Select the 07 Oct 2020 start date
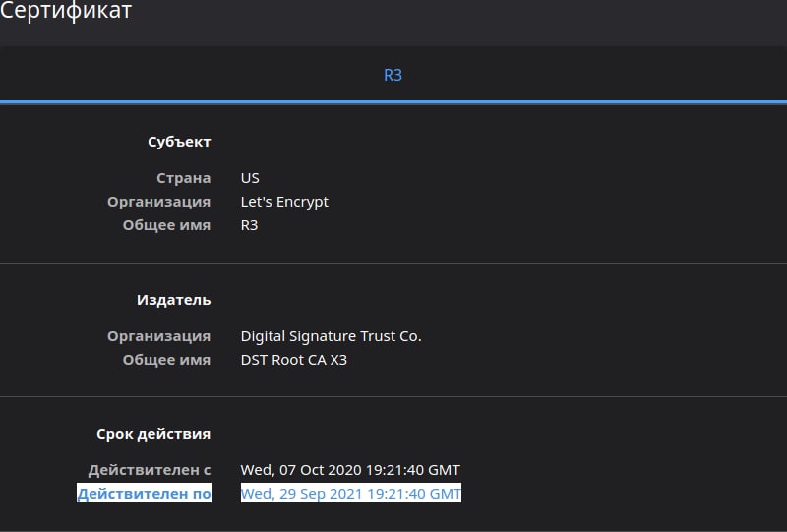Screen dimensions: 787x532 click(x=350, y=470)
